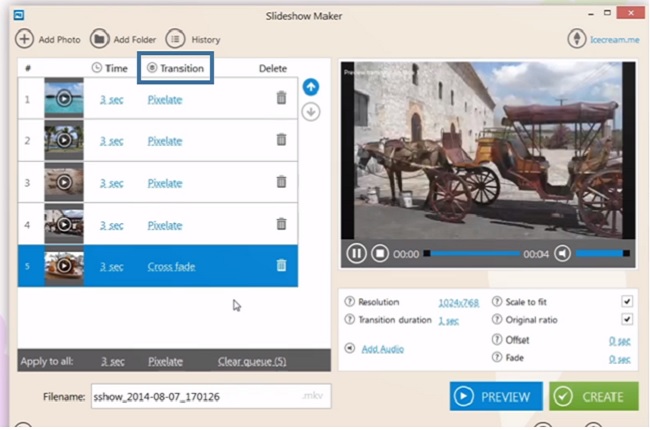Mute preview with speaker icon

click(563, 253)
